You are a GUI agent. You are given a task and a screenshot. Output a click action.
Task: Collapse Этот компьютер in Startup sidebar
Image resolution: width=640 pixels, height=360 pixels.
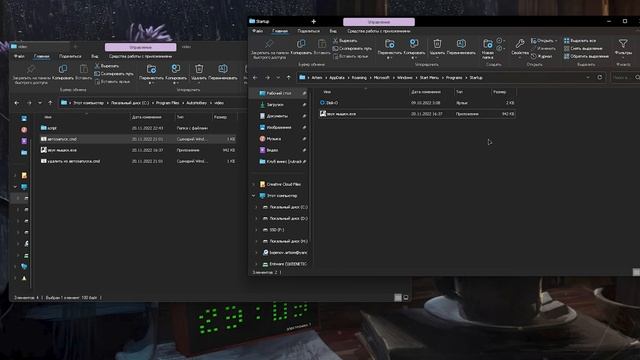point(253,196)
